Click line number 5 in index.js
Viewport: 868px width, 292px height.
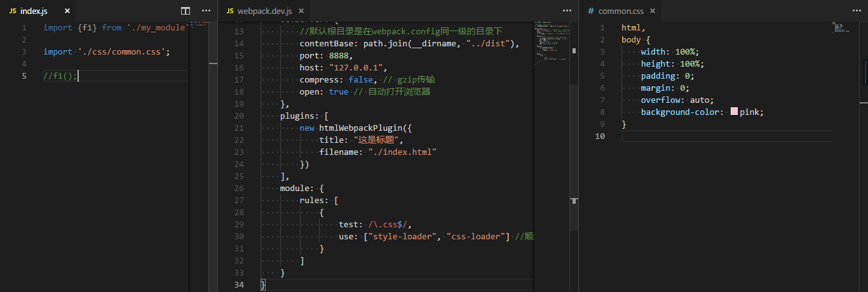[x=24, y=76]
